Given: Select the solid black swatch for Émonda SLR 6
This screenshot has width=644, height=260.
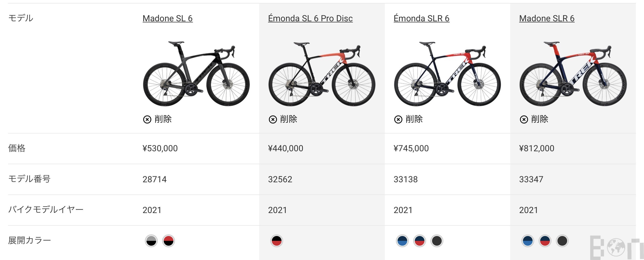Looking at the screenshot, I should [x=437, y=241].
